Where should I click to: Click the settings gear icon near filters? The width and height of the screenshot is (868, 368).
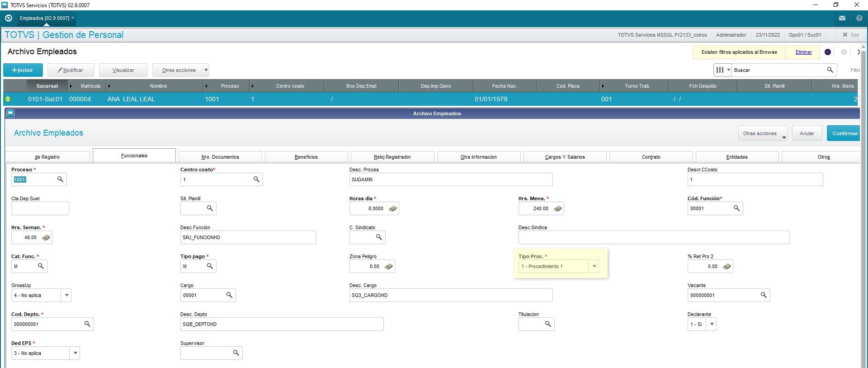coord(844,52)
